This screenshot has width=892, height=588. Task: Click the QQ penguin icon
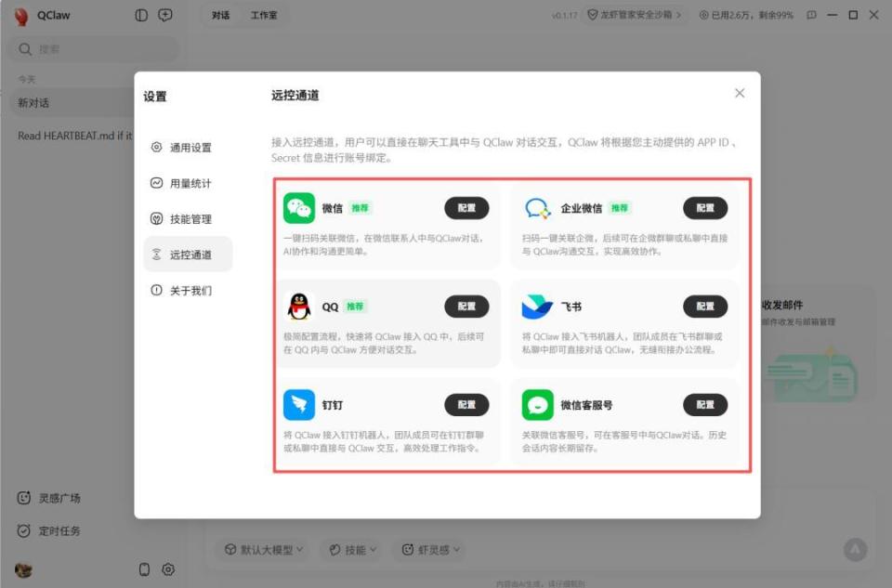[x=297, y=307]
